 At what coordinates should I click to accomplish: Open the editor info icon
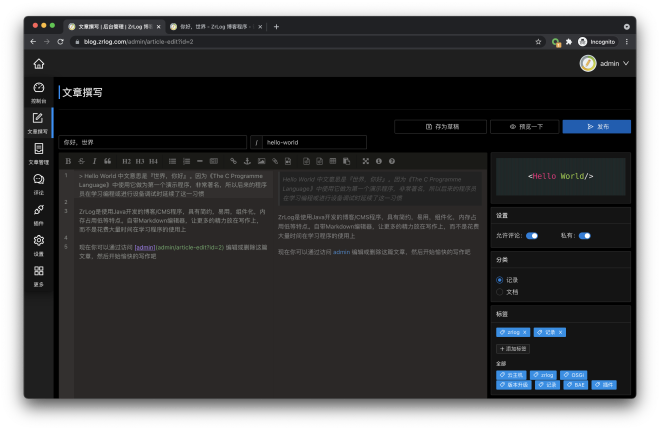coord(379,161)
